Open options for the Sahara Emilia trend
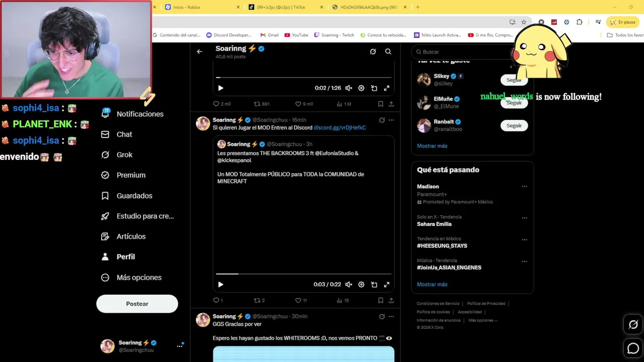644x362 pixels. tap(524, 218)
